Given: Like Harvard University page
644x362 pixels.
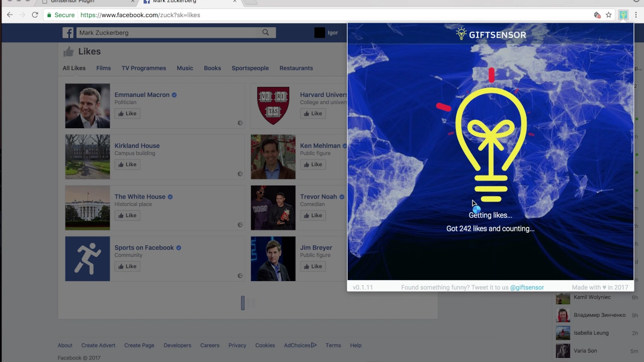Looking at the screenshot, I should 313,114.
